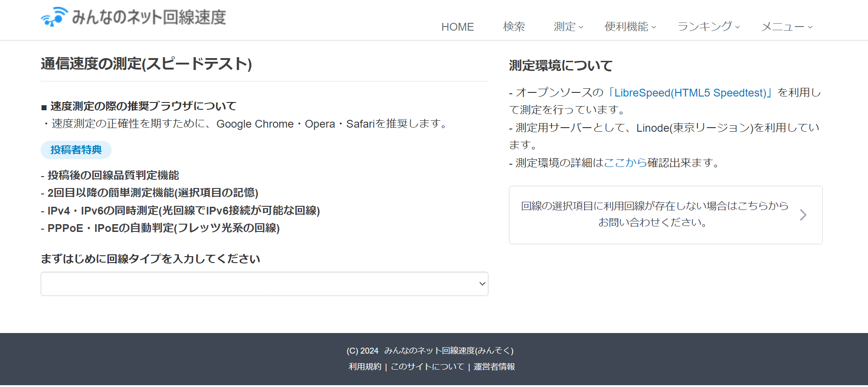Open このサイトについて footer link
This screenshot has width=868, height=387.
[x=427, y=367]
